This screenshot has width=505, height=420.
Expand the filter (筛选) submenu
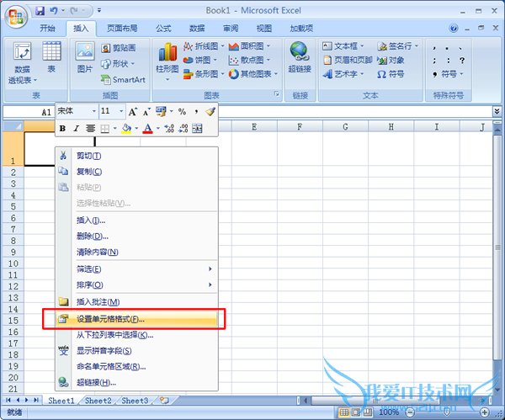click(x=138, y=269)
